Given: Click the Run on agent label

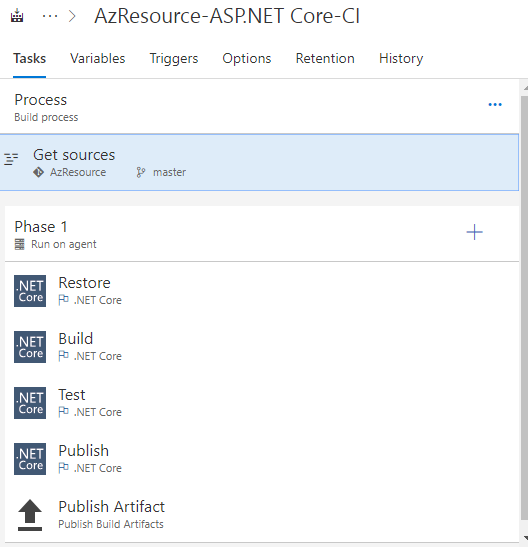Looking at the screenshot, I should point(63,244).
